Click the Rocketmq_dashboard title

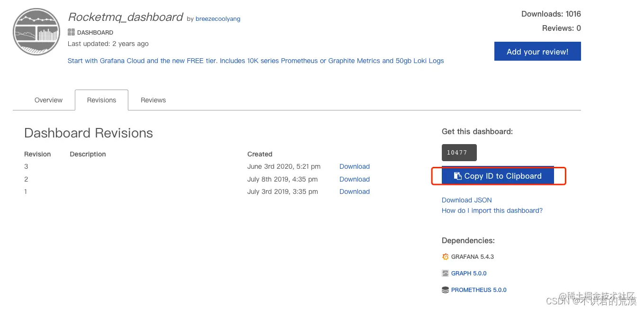(125, 17)
